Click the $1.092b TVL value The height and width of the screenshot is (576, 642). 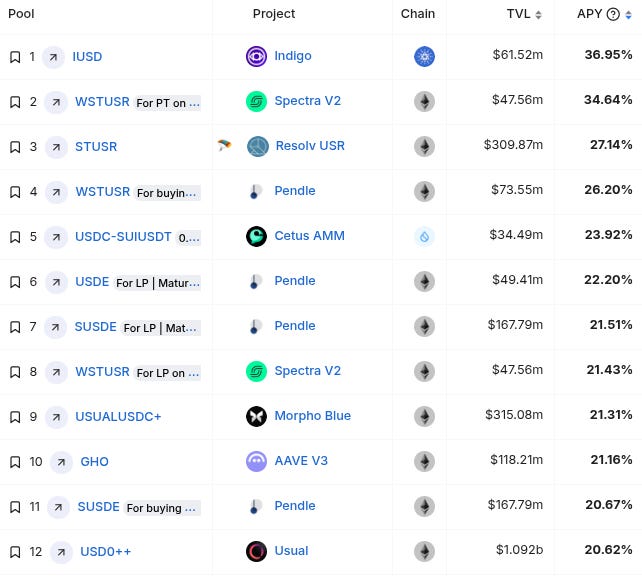[520, 550]
